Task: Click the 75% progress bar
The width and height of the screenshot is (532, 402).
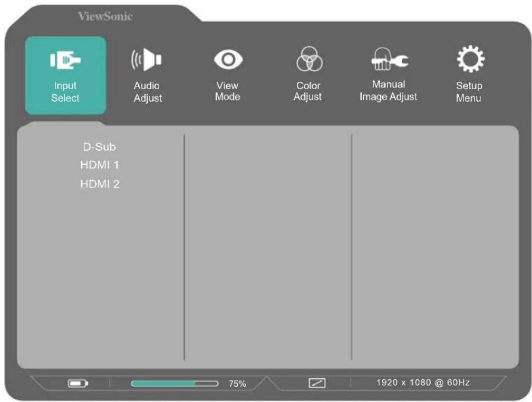Action: click(x=175, y=384)
